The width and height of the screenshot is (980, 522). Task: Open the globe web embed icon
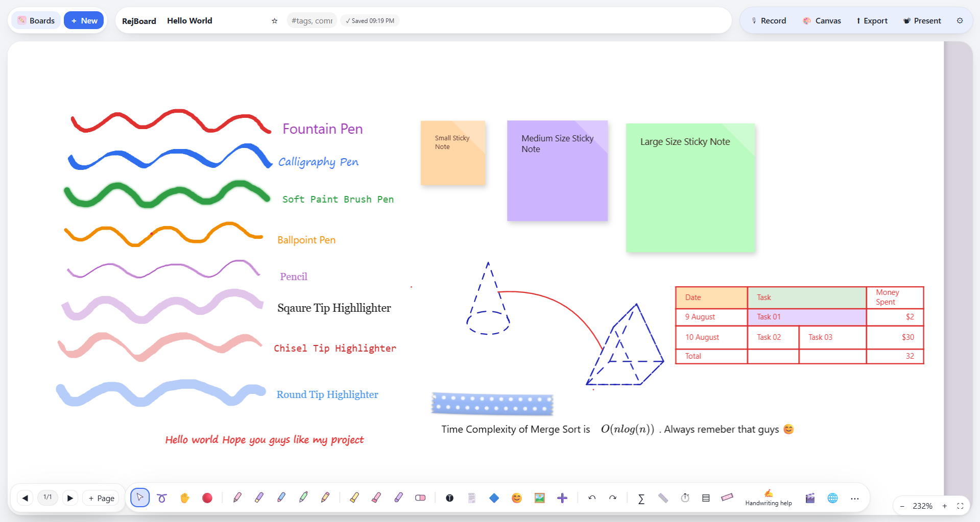coord(832,498)
